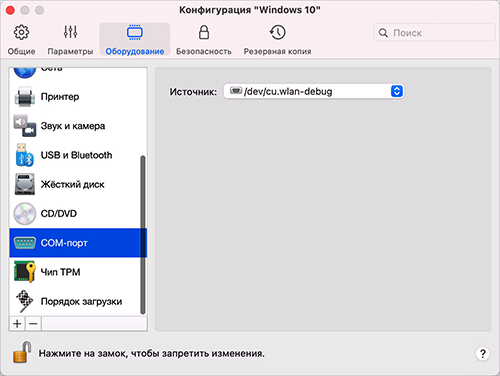Screen dimensions: 500x376
Task: Open the Общие gear tab
Action: point(21,39)
